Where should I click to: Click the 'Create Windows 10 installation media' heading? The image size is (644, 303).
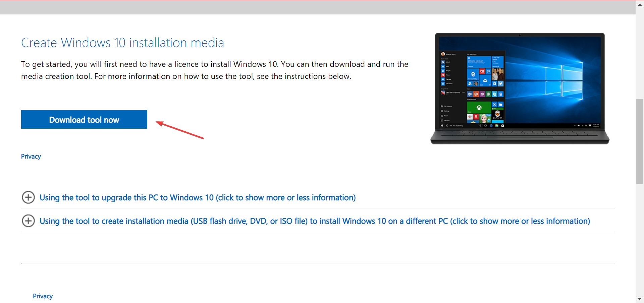[x=122, y=43]
